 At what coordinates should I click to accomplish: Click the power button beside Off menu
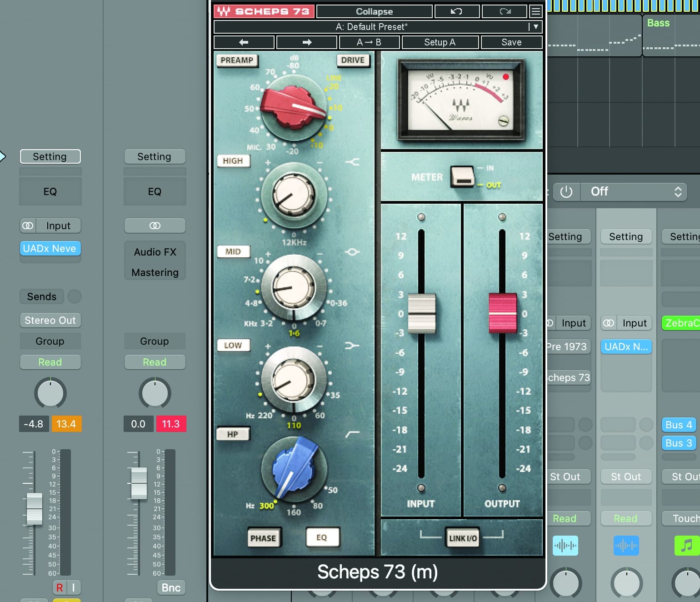click(566, 192)
